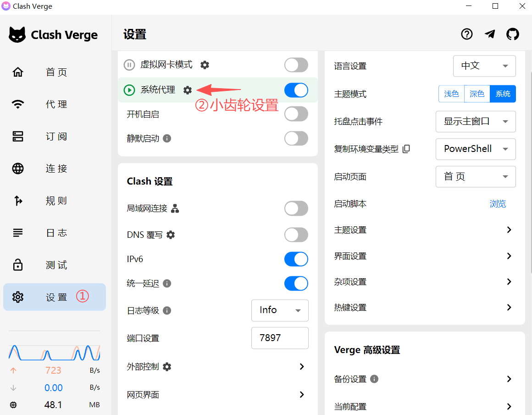
Task: Open the DNS 覆写 gear settings
Action: point(171,235)
